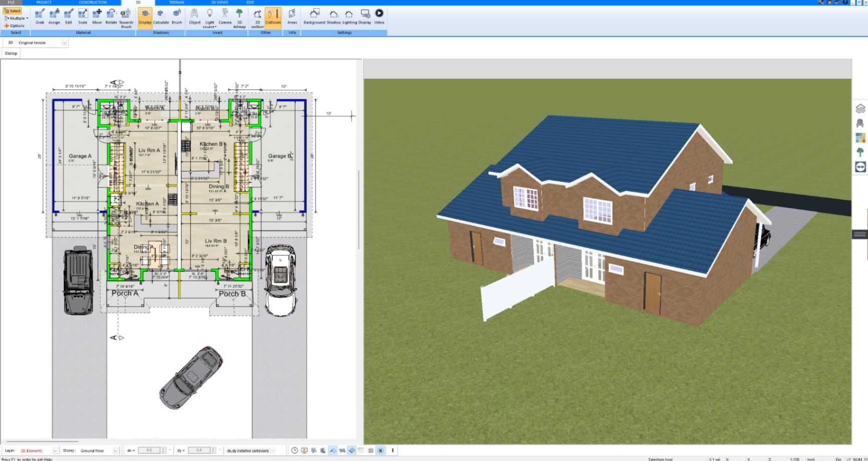The width and height of the screenshot is (868, 461).
Task: Open the 2D VIEWS ribbon tab
Action: pyautogui.click(x=220, y=3)
